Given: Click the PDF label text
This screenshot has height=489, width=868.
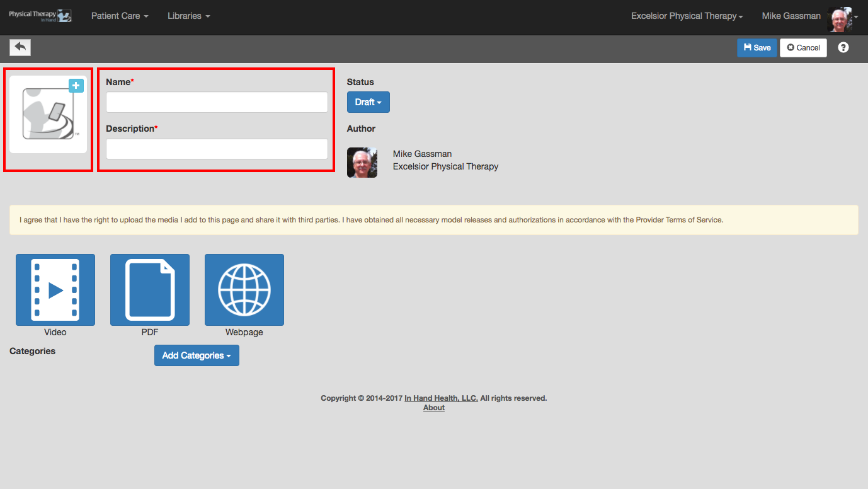Looking at the screenshot, I should pos(150,332).
